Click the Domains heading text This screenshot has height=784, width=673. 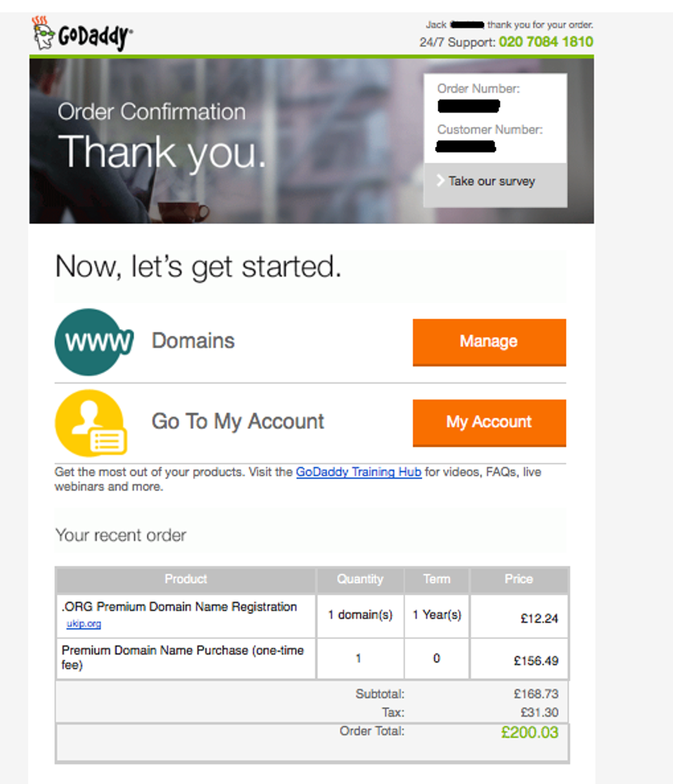point(193,341)
